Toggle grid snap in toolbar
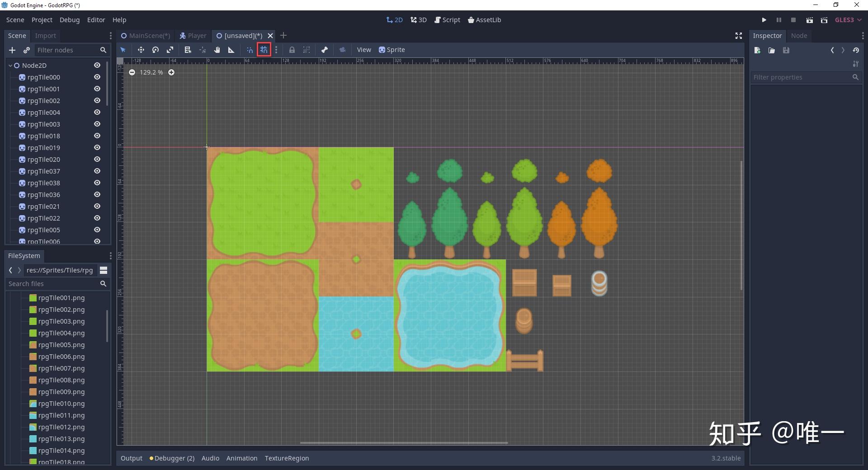Screen dimensions: 868x470 264,50
